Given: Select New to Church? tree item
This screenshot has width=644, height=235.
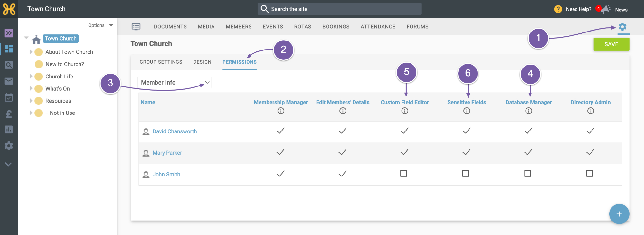Looking at the screenshot, I should pos(64,64).
